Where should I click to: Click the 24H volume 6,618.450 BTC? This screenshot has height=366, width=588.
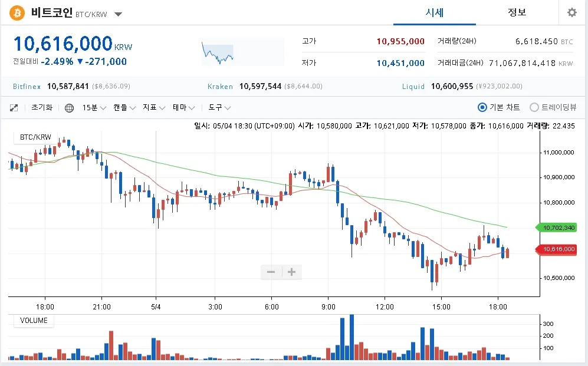544,42
